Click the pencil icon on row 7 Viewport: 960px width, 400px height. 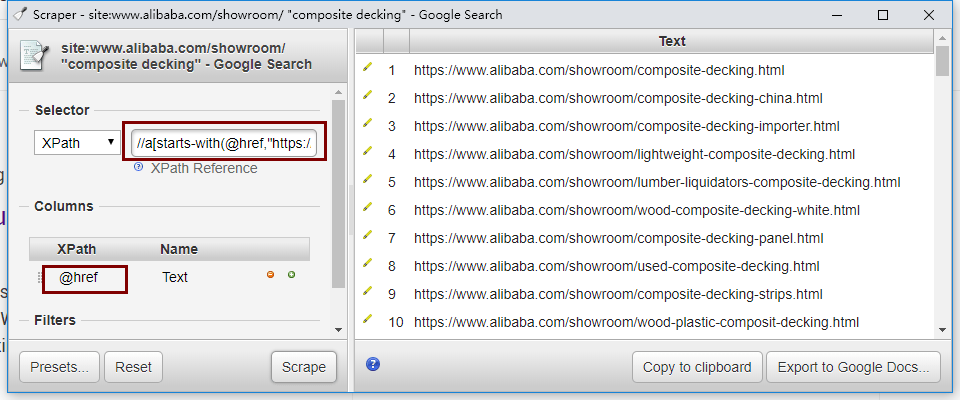click(x=367, y=238)
